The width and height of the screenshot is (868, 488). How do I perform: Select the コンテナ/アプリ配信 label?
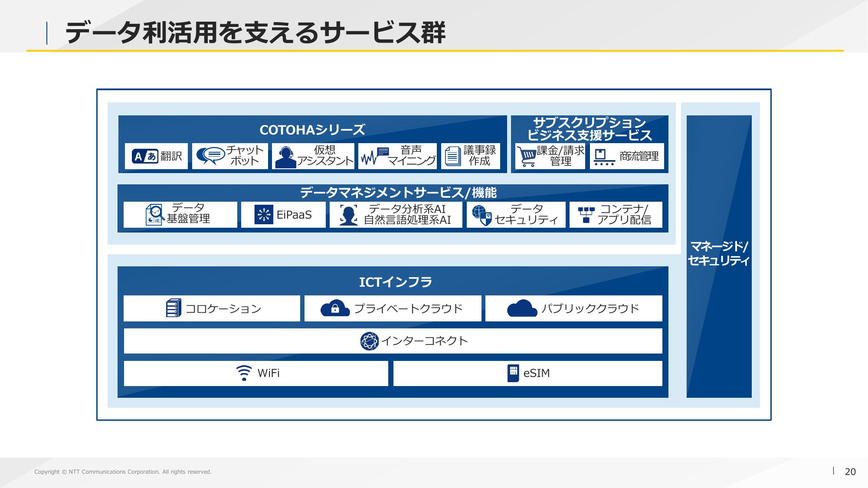[624, 214]
